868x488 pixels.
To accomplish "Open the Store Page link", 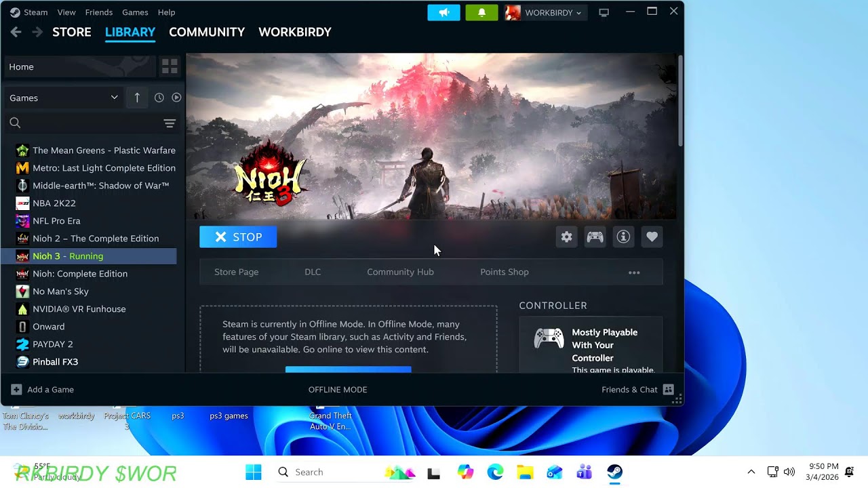I will (x=236, y=272).
